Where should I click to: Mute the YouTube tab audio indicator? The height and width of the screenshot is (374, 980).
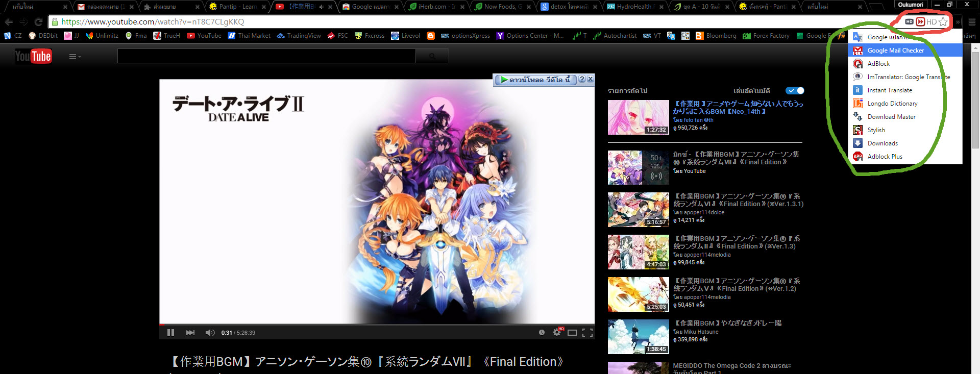pos(322,7)
